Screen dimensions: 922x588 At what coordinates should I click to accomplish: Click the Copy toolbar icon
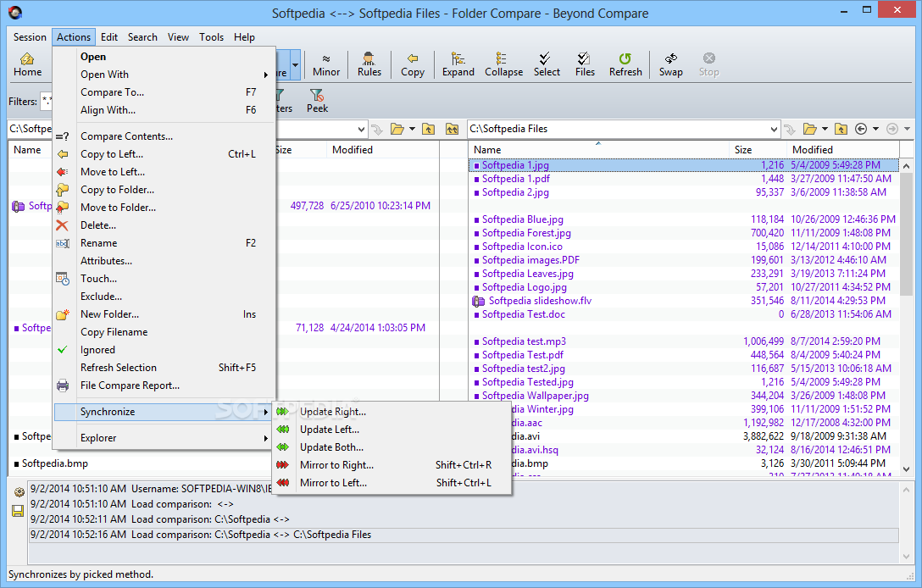pos(412,64)
